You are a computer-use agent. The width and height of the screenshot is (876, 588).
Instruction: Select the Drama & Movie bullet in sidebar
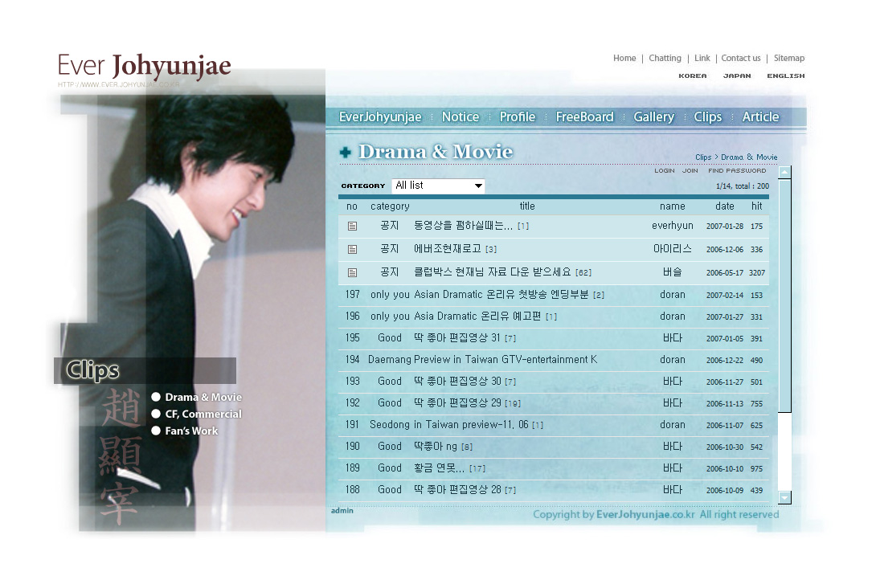tap(156, 397)
